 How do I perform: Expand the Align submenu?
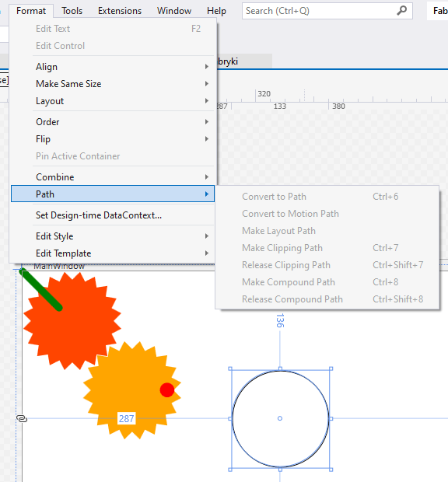pyautogui.click(x=113, y=67)
